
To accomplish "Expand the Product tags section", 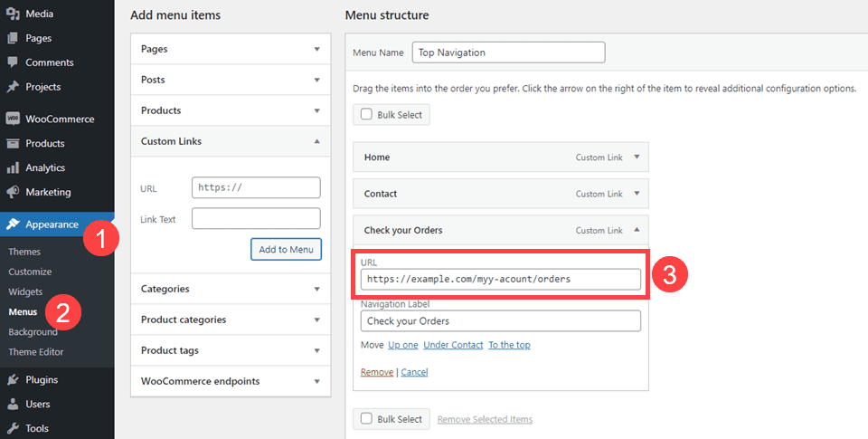I will coord(231,350).
